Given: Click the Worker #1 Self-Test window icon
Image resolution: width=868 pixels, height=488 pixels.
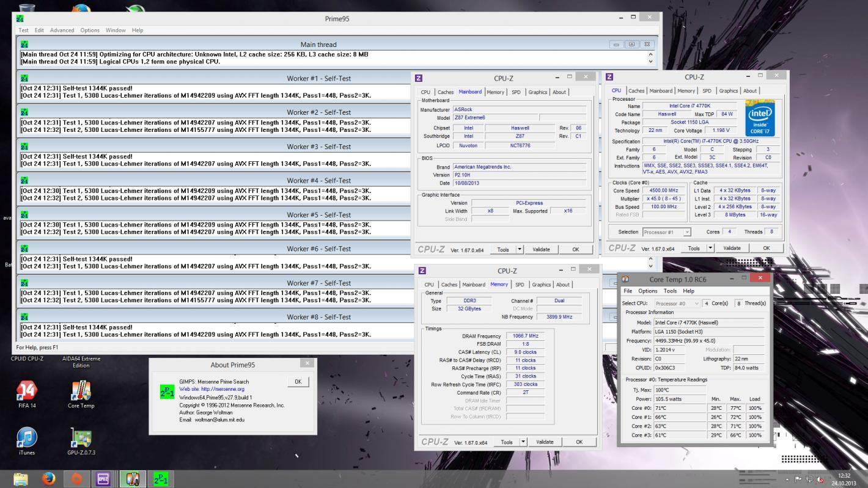Looking at the screenshot, I should tap(24, 78).
